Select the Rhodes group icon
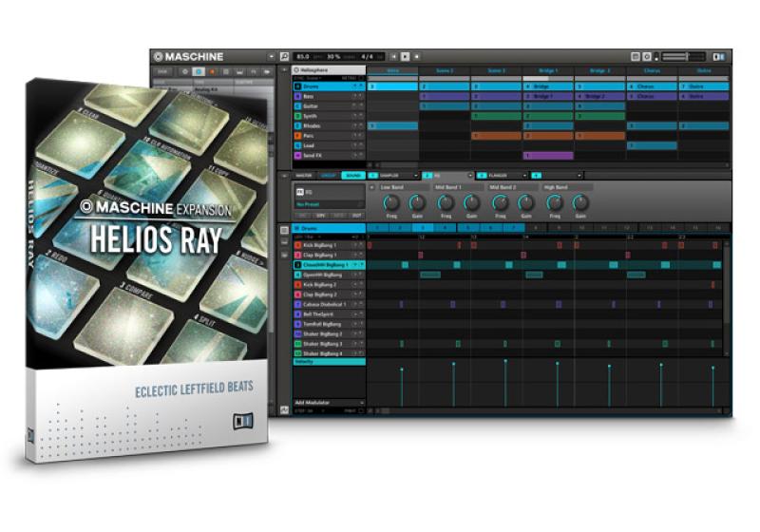 click(298, 126)
